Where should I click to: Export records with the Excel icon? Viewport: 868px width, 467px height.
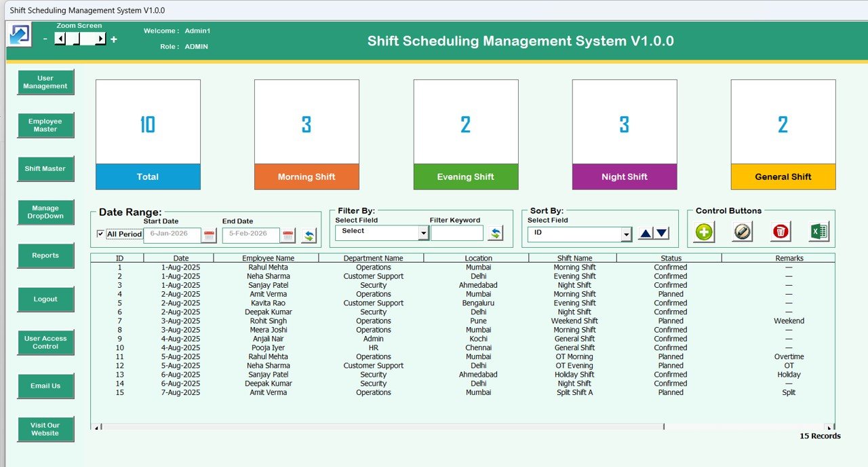(x=818, y=232)
